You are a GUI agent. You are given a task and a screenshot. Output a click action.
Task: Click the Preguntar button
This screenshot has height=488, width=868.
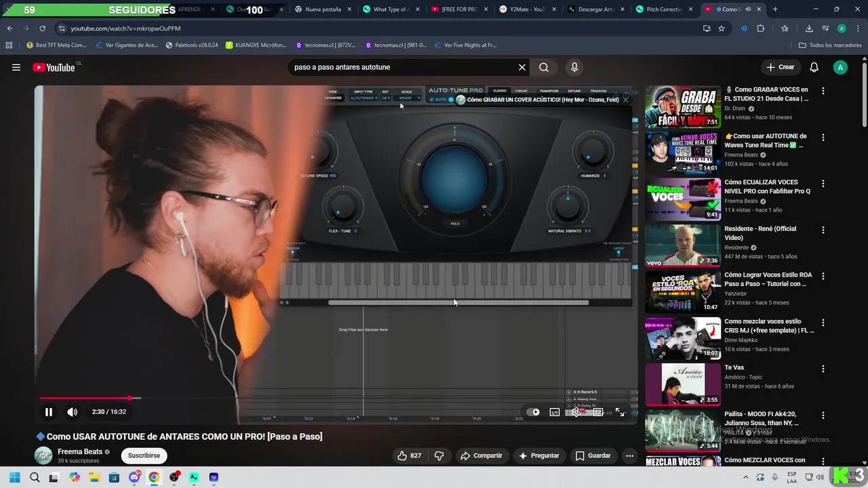(539, 455)
